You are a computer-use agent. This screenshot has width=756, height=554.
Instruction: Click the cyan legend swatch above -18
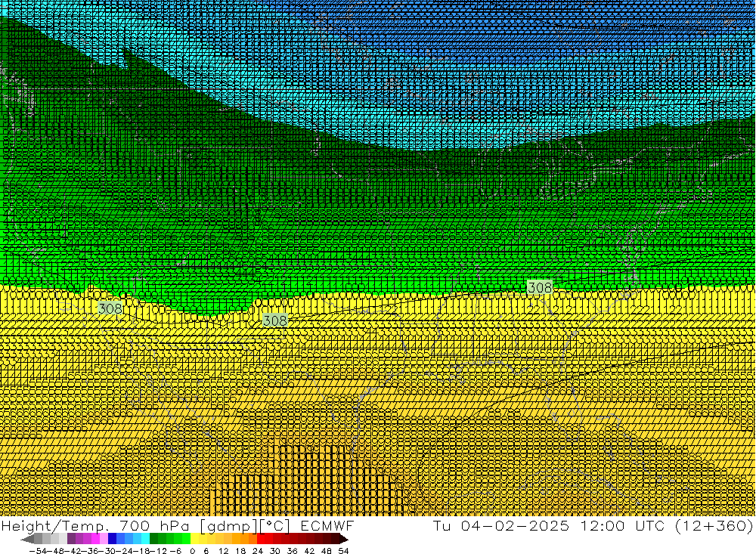[145, 539]
